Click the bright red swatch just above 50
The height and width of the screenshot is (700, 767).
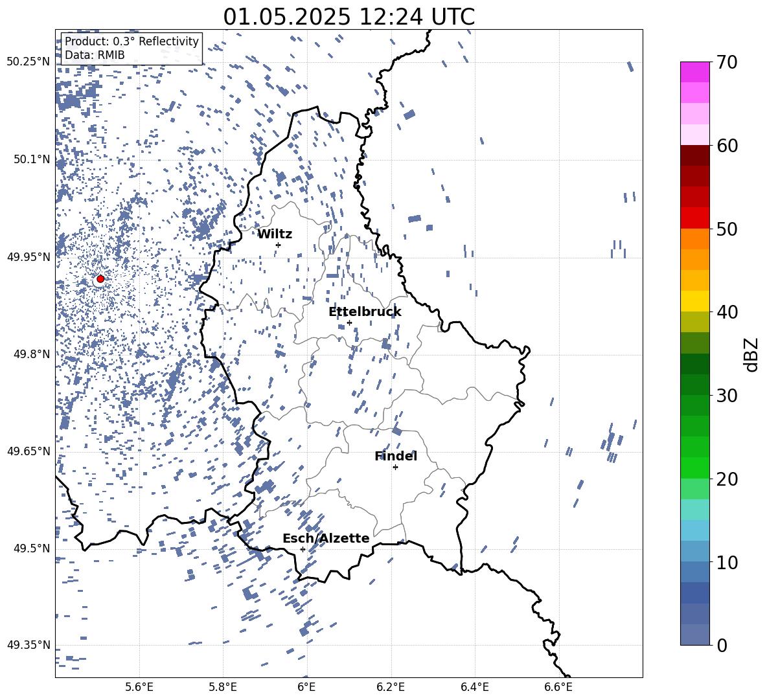click(x=695, y=218)
